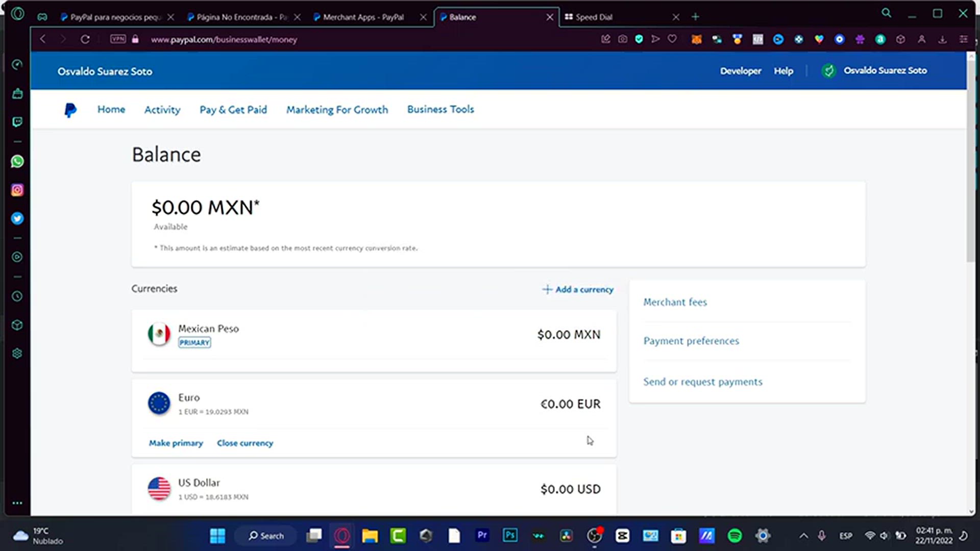Click the PayPal logo icon
The height and width of the screenshot is (551, 980).
70,110
